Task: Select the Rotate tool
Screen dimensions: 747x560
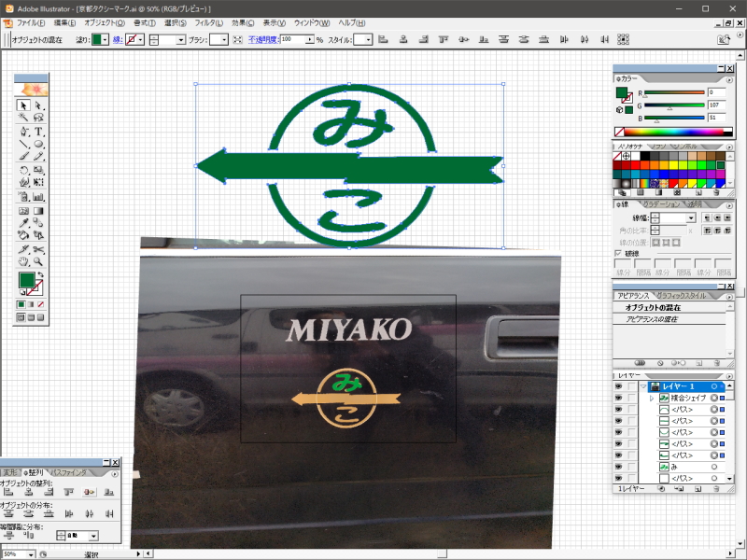Action: (23, 171)
